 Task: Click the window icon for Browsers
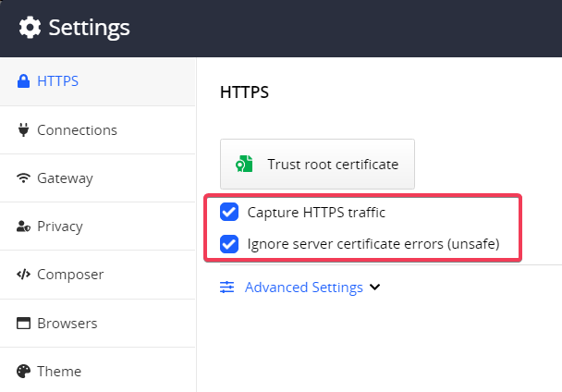tap(24, 324)
